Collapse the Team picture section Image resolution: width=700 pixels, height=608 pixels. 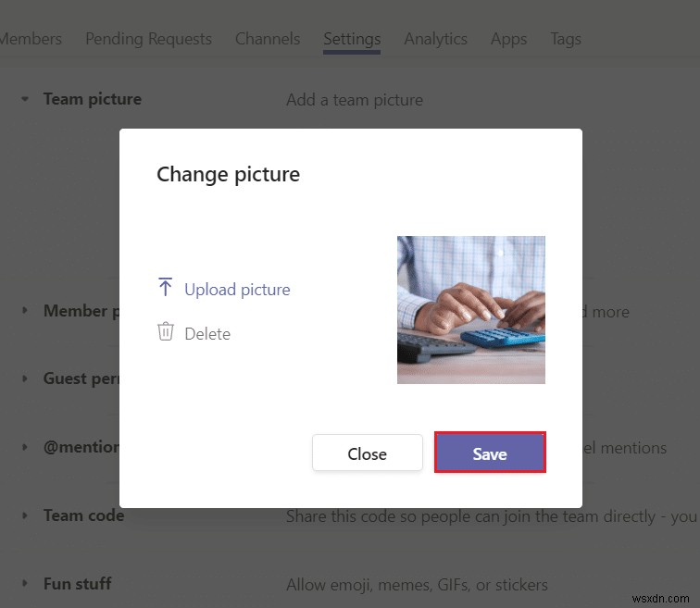25,99
